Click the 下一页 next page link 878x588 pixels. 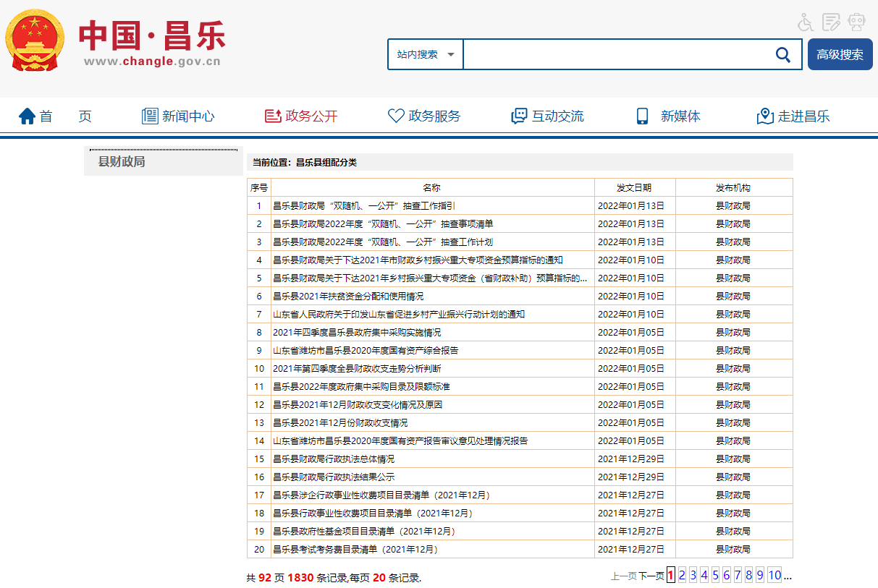651,576
